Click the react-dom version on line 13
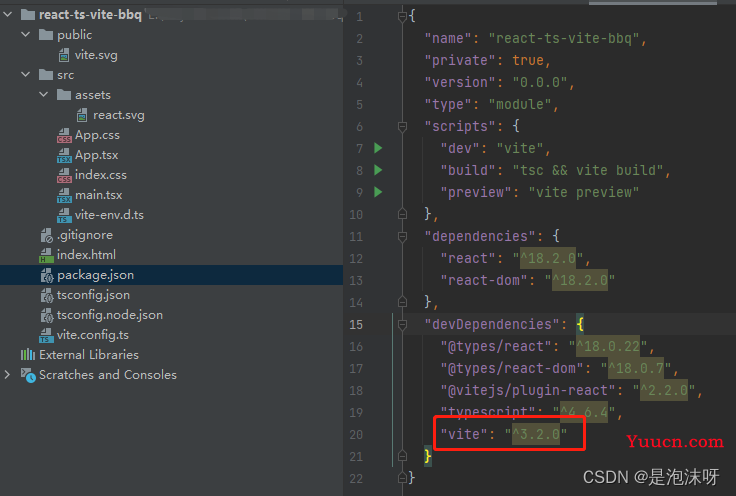This screenshot has height=496, width=736. click(x=580, y=280)
